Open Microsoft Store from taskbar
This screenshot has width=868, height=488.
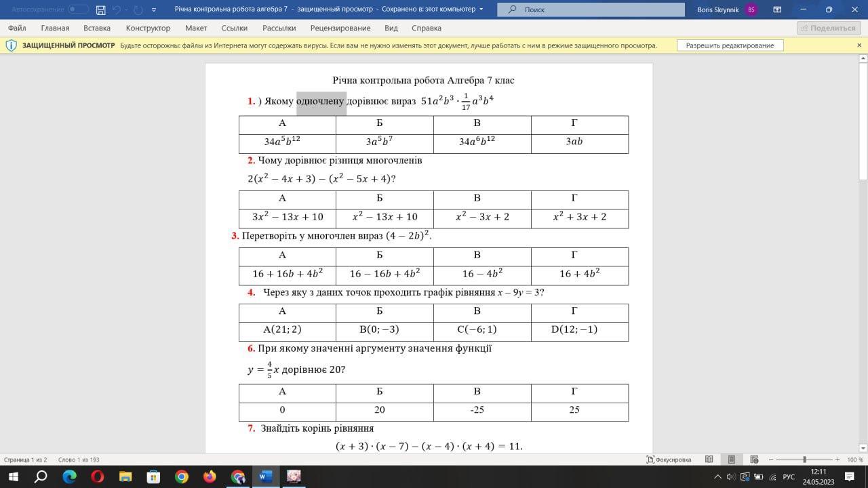coord(153,476)
